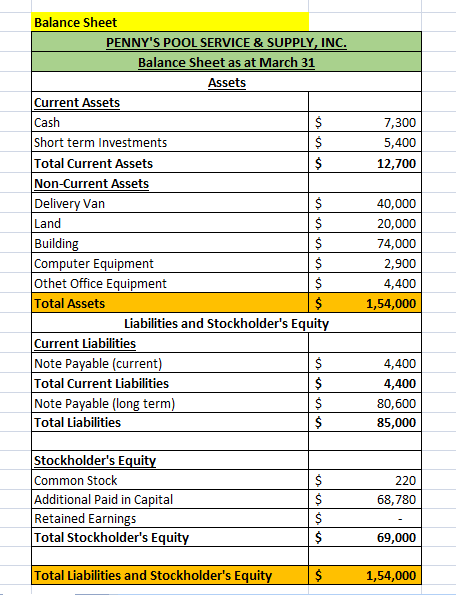Image resolution: width=456 pixels, height=595 pixels.
Task: Select the dollar sign in the Total Assets row
Action: 319,303
